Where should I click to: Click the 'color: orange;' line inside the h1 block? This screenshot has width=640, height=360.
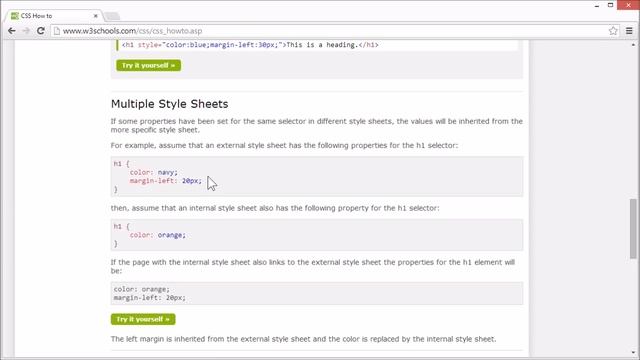point(158,235)
